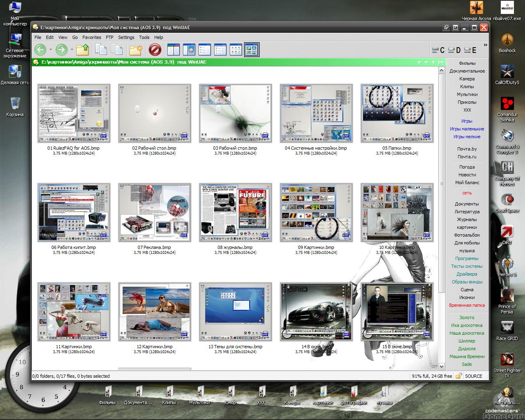525x420 pixels.
Task: Open drive E from the toolbar
Action: 470,50
